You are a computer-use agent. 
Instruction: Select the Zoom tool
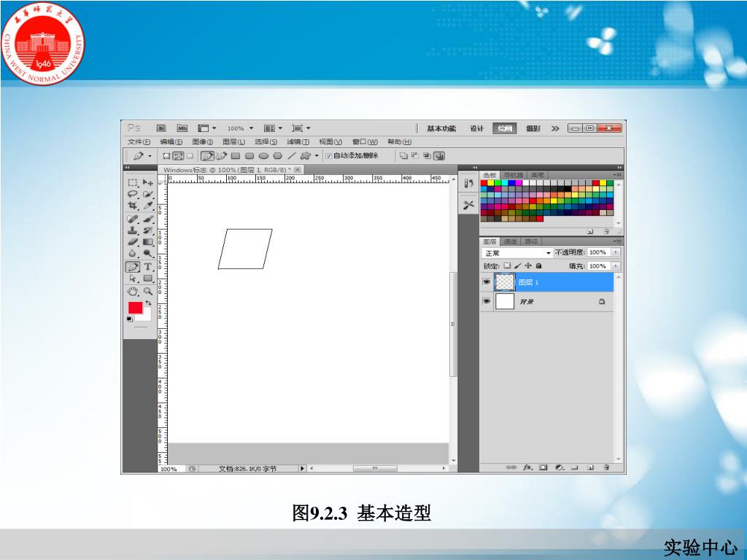(147, 291)
